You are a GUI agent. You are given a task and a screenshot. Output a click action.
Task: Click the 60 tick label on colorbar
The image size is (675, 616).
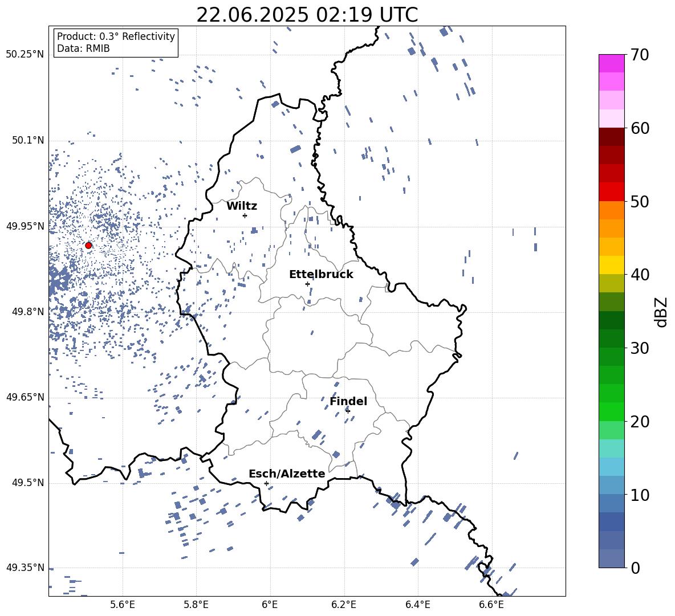point(640,128)
